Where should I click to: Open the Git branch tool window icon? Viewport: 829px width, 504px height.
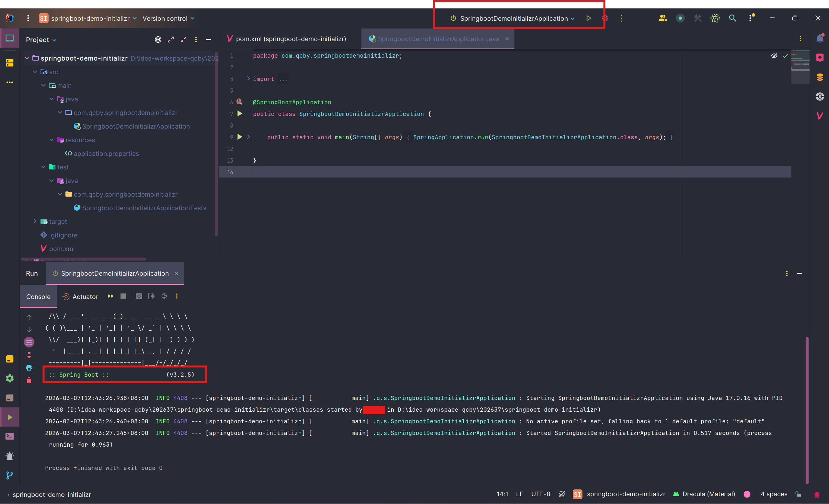[9, 475]
